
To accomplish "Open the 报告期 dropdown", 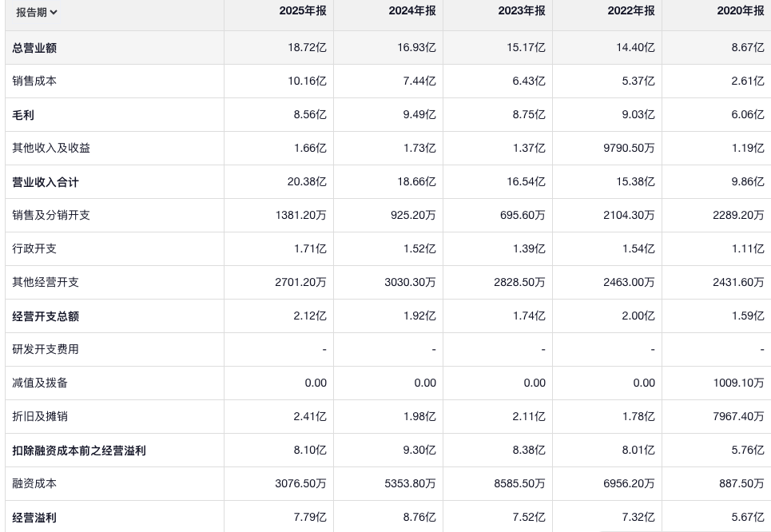I will coord(37,12).
